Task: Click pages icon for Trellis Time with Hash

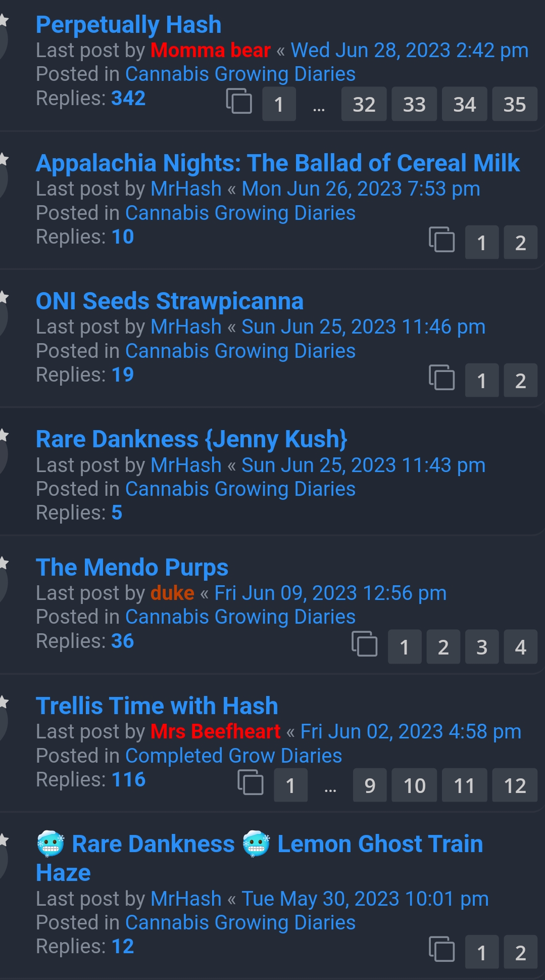Action: click(251, 782)
